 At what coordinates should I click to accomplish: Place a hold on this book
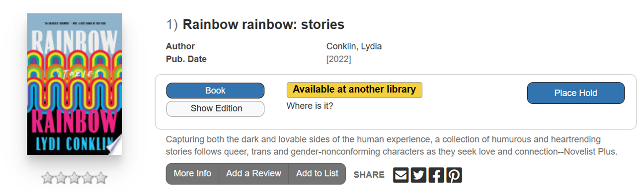tap(575, 93)
